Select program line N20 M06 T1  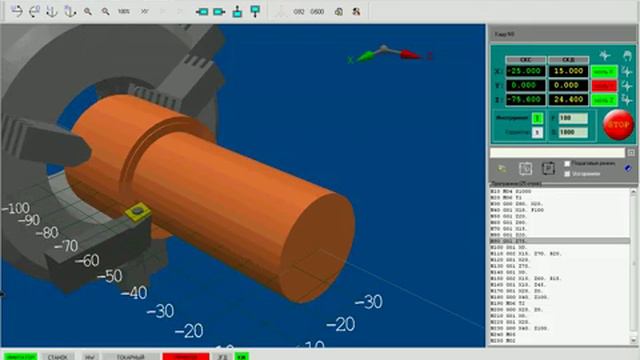(x=560, y=198)
